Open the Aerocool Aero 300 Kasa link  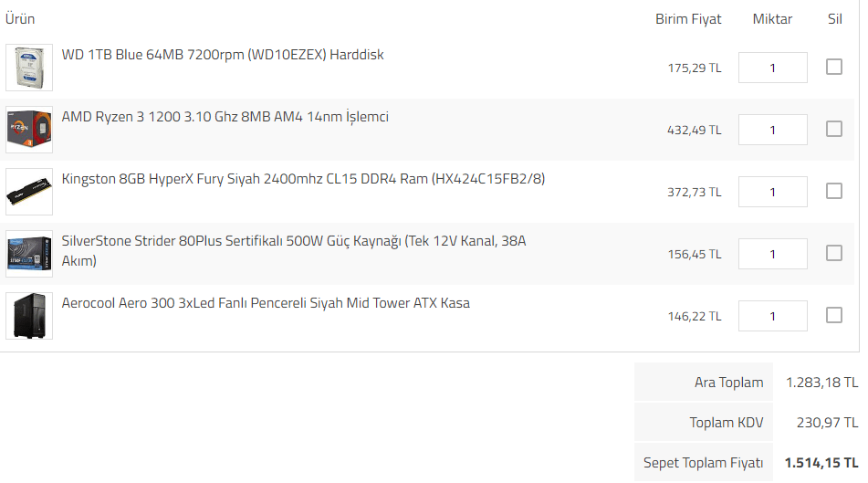(x=266, y=303)
